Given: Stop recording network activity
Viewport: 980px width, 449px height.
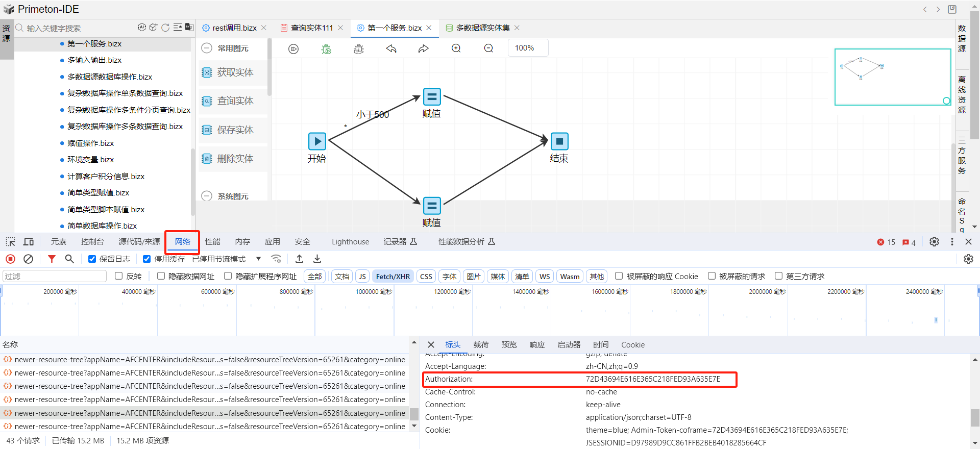Looking at the screenshot, I should (x=10, y=259).
